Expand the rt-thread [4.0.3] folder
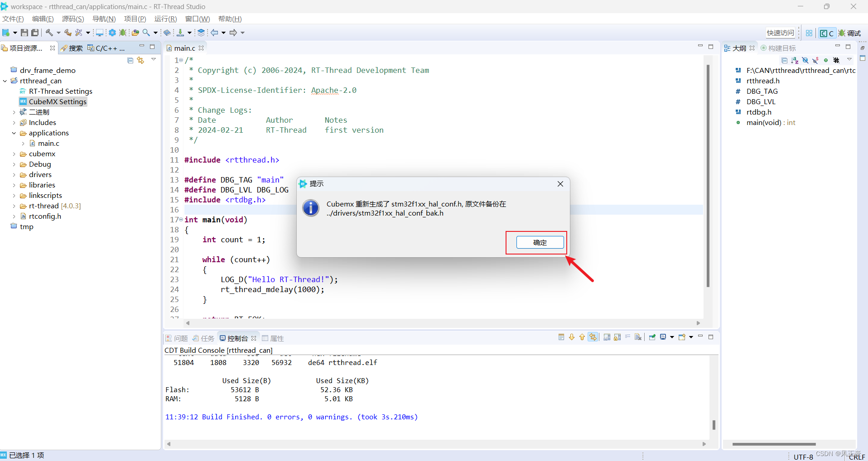868x461 pixels. coord(14,206)
